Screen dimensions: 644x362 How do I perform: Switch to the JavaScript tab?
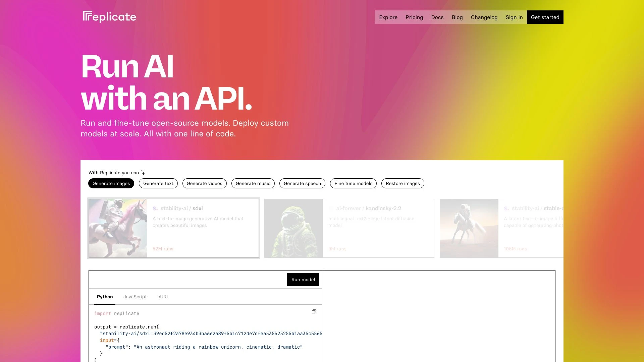click(x=135, y=297)
